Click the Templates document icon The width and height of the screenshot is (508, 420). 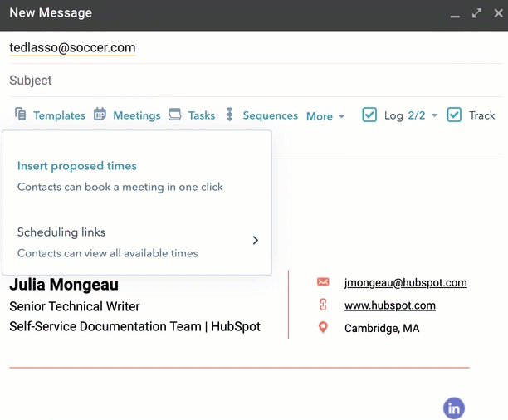[x=21, y=115]
